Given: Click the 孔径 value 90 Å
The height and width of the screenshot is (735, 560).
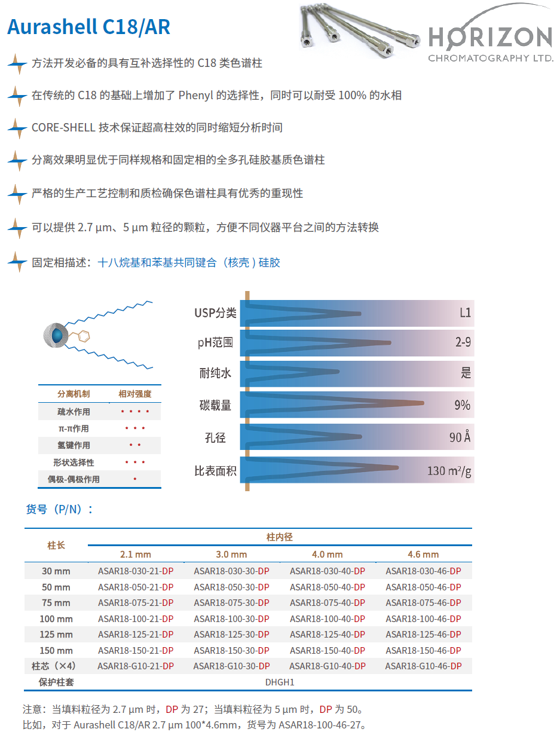Looking at the screenshot, I should (x=460, y=437).
